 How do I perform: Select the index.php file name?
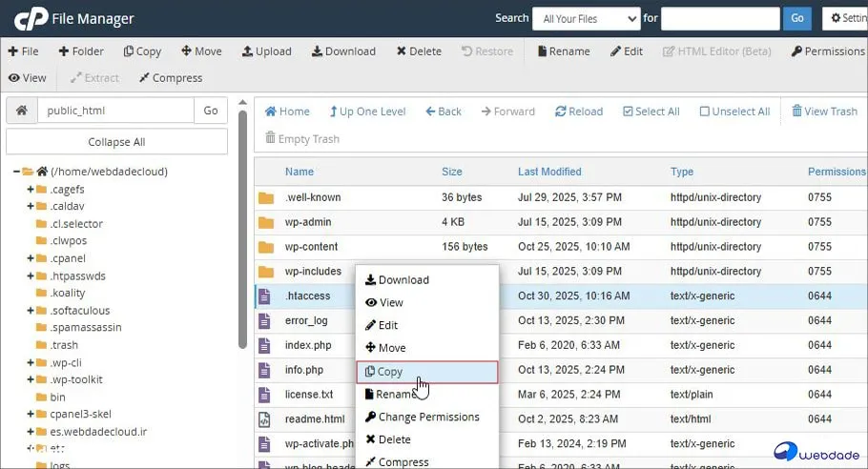point(308,345)
